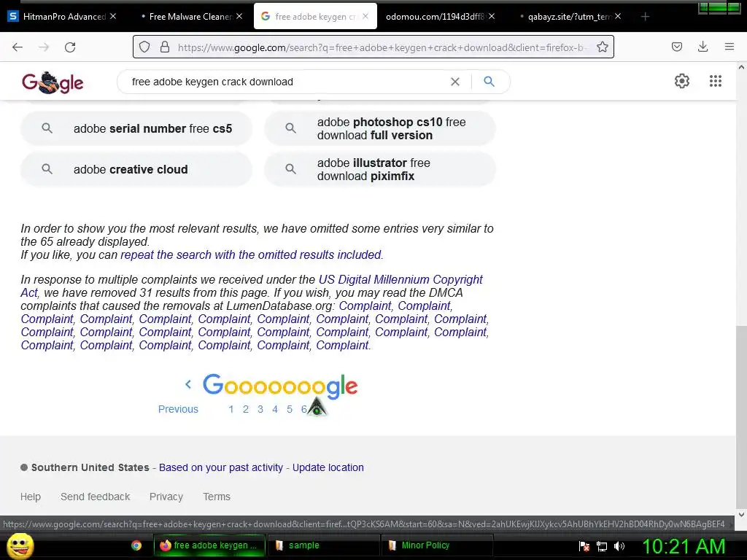Open sample folder from taskbar

coord(323,545)
